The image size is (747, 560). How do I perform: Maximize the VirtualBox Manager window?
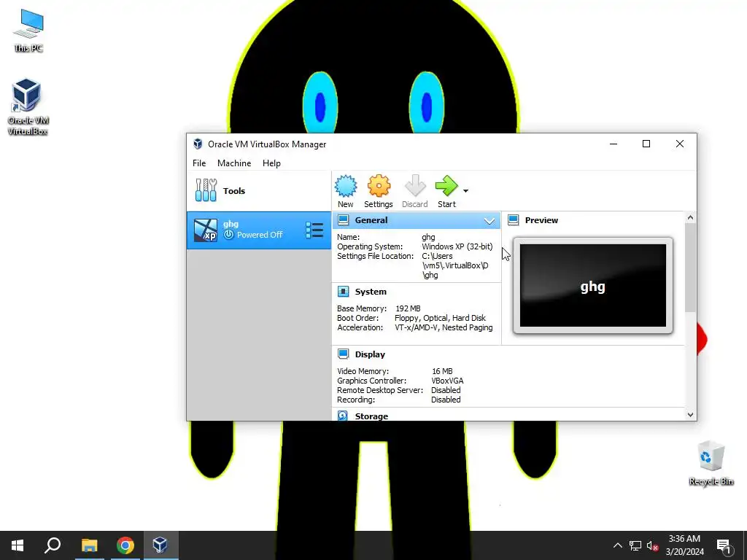646,144
